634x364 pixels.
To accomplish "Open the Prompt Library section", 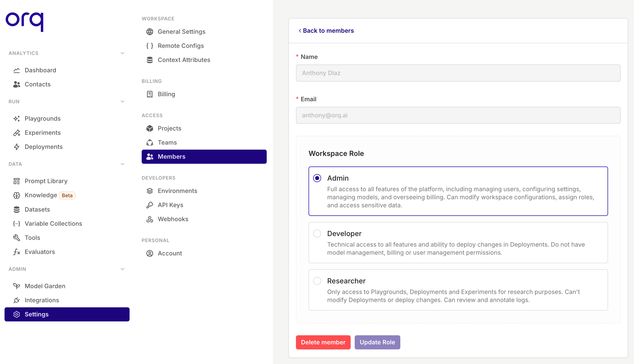I will click(46, 181).
